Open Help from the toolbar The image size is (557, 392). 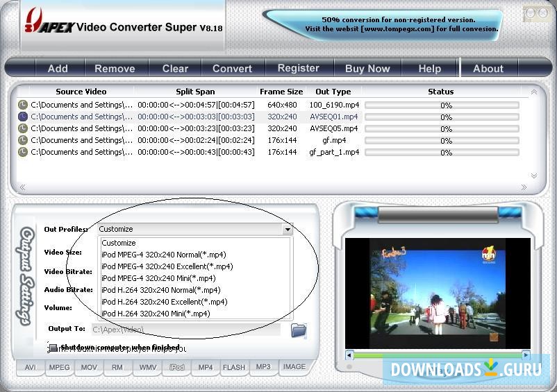pos(429,68)
